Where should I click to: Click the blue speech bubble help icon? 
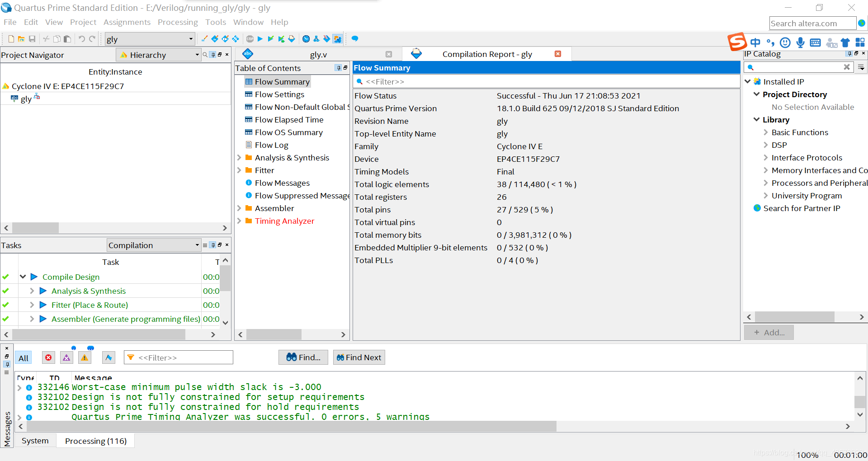355,39
